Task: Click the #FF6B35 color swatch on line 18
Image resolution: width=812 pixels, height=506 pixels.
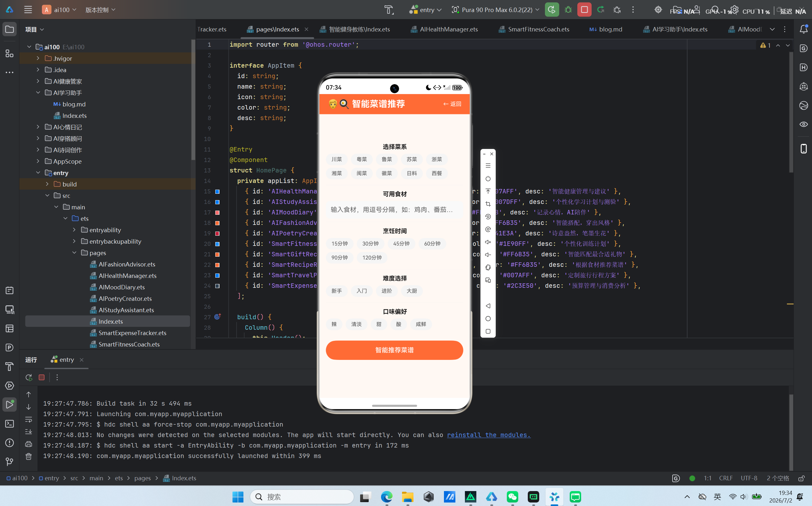Action: pyautogui.click(x=217, y=223)
